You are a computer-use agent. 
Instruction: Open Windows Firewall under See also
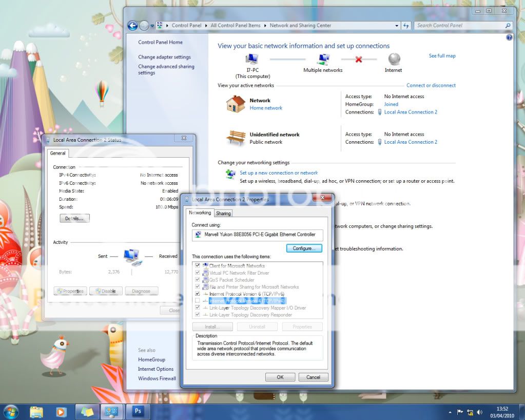tap(157, 378)
